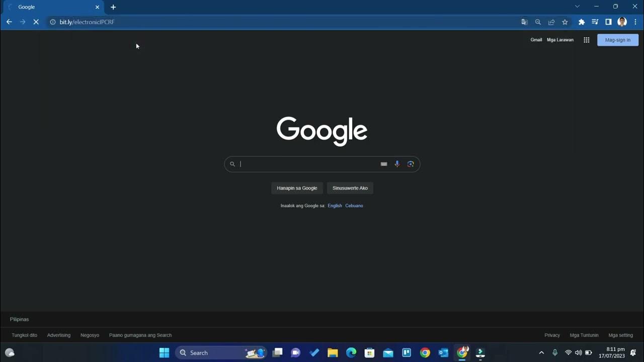Click the tray microphone icon
This screenshot has width=644, height=362.
click(x=555, y=353)
